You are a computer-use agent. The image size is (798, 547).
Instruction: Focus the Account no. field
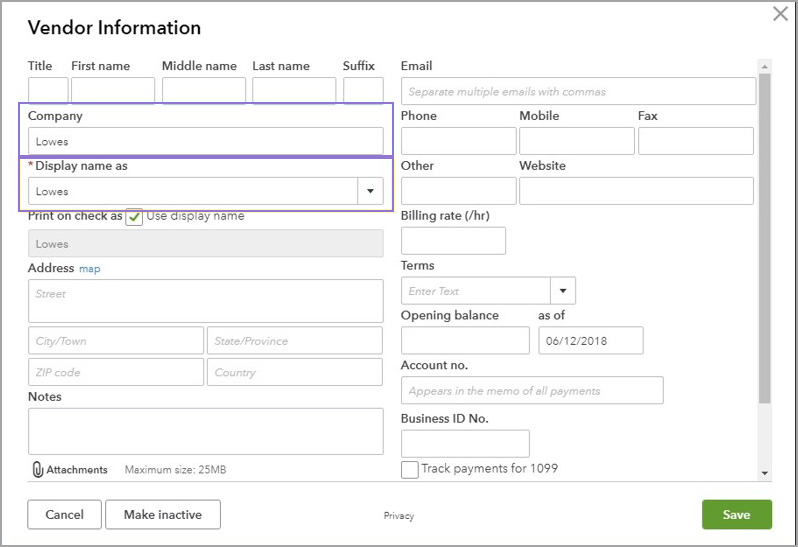(x=532, y=390)
